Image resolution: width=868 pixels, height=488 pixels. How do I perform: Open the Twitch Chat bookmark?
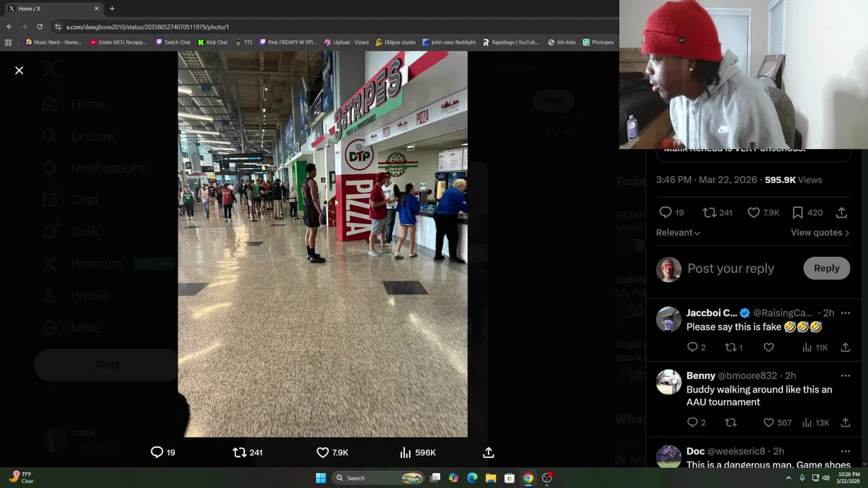tap(173, 42)
